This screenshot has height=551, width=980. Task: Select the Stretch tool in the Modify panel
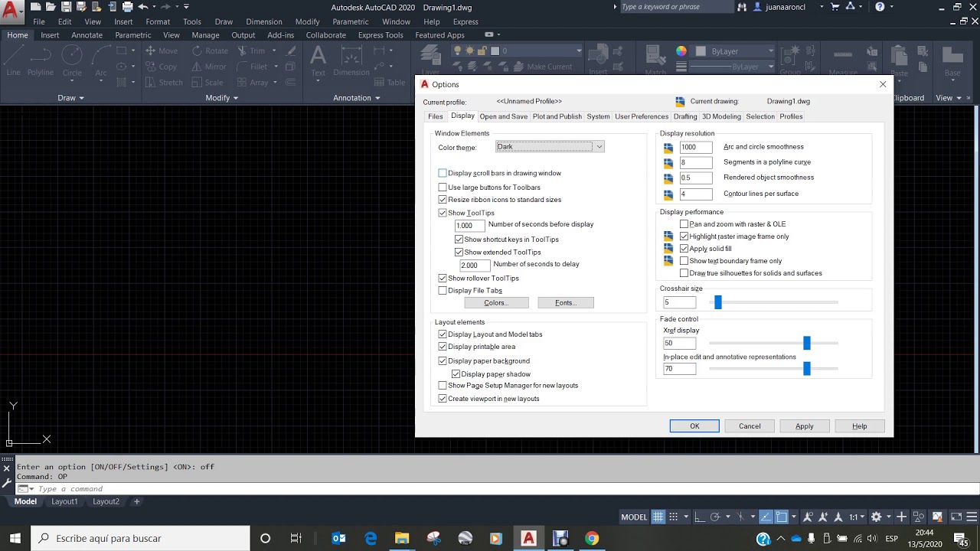coord(164,83)
